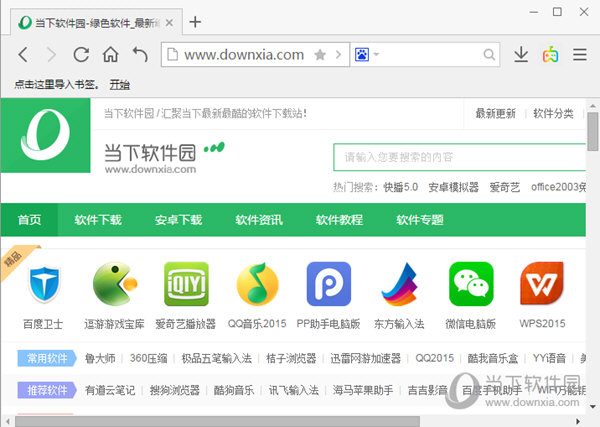The width and height of the screenshot is (600, 427).
Task: Open the colorful game controller icon
Action: tap(550, 55)
